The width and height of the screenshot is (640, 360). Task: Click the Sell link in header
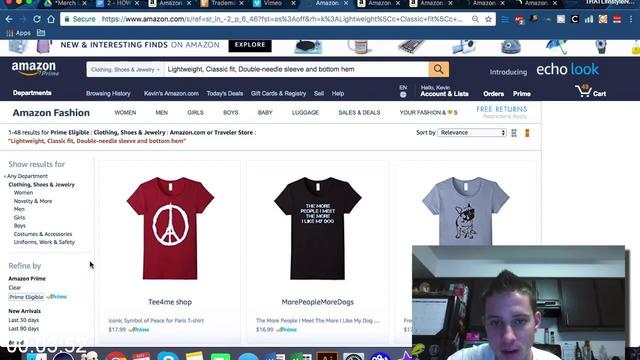[x=319, y=93]
